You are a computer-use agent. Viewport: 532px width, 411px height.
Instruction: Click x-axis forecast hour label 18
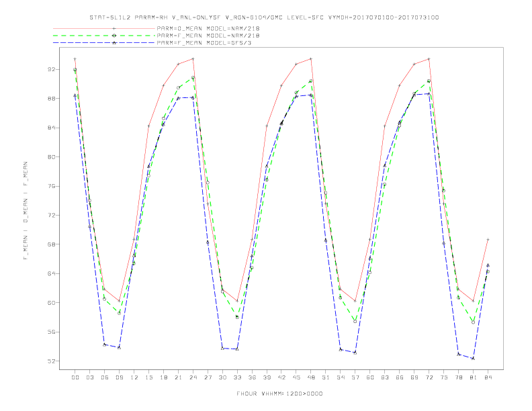[x=163, y=377]
